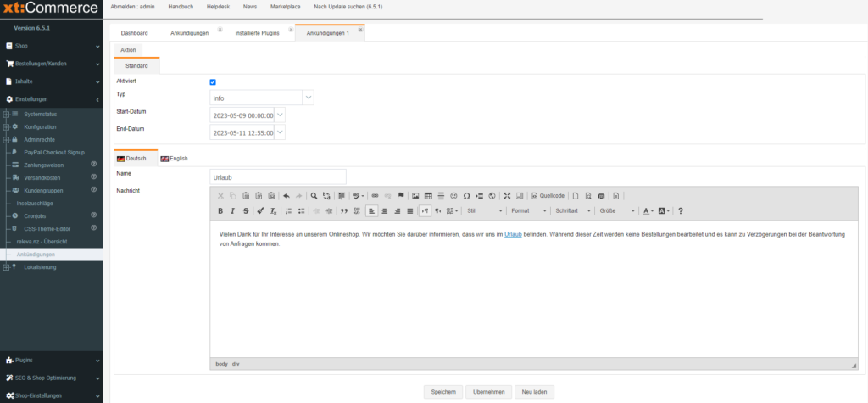Open the Start-Datum date picker arrow
Image resolution: width=868 pixels, height=403 pixels.
(281, 115)
